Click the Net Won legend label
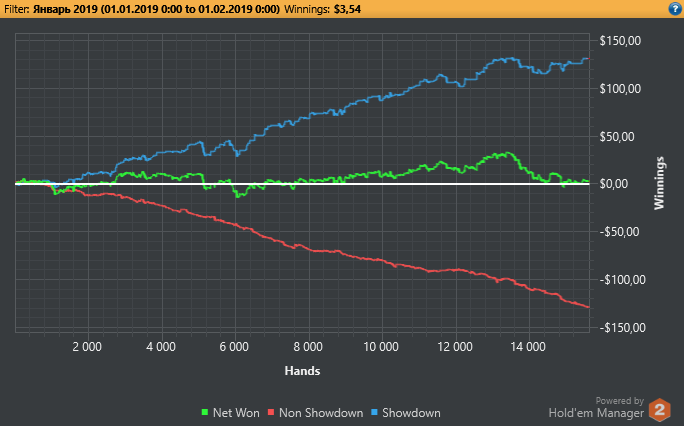The image size is (684, 426). 236,413
